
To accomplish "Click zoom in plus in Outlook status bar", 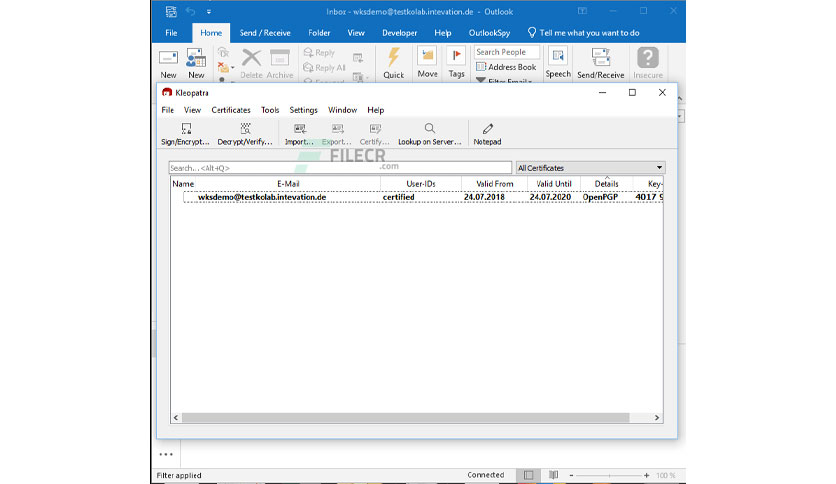I will coord(646,475).
